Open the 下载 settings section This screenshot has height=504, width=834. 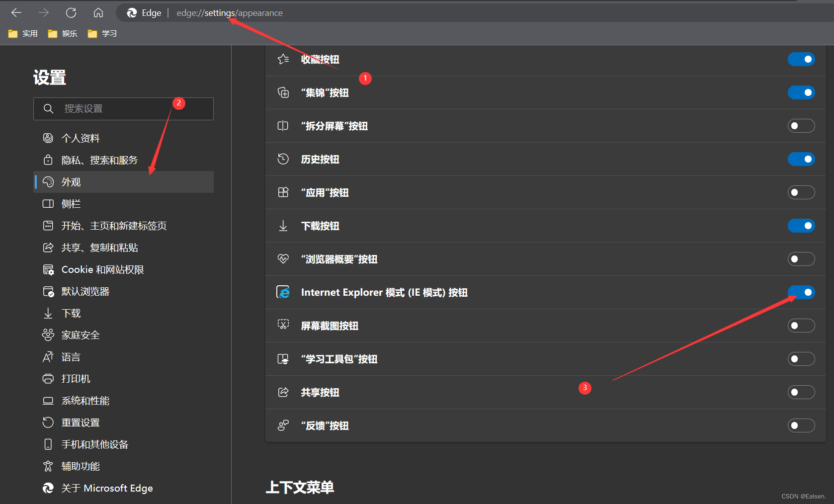[124, 313]
